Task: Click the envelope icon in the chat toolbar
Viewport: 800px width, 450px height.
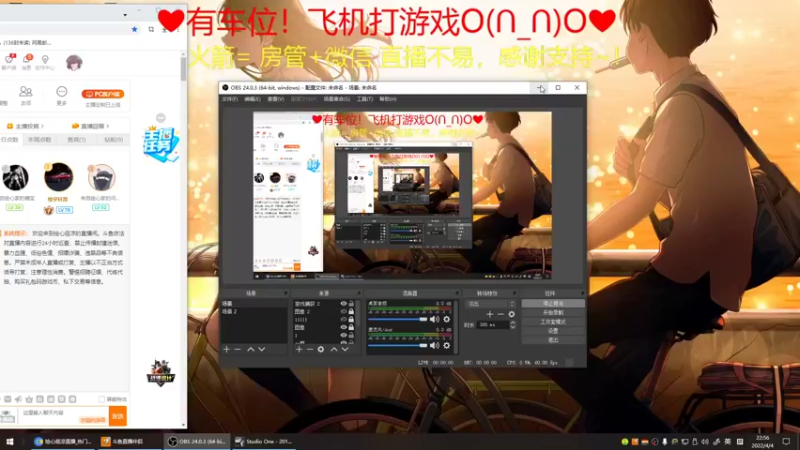Action: pyautogui.click(x=7, y=399)
